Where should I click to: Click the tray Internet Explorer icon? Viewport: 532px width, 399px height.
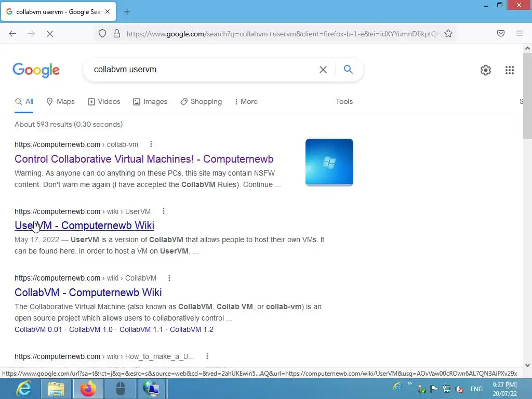click(397, 386)
